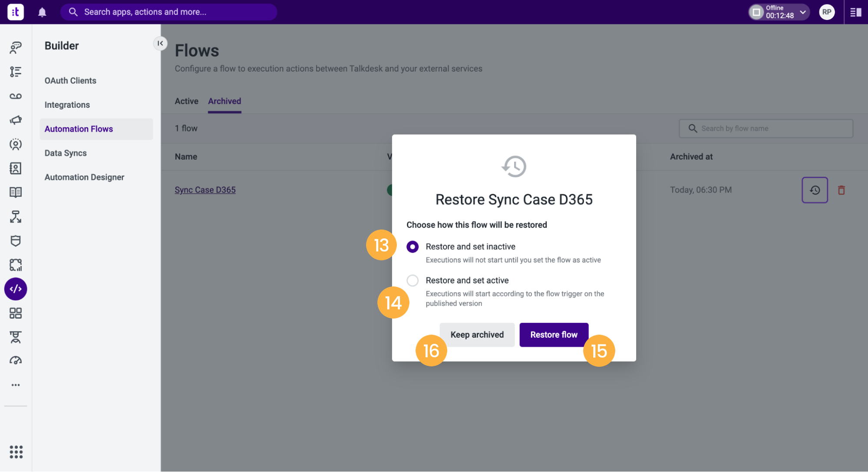
Task: Toggle the right panel layout icon
Action: click(x=855, y=12)
